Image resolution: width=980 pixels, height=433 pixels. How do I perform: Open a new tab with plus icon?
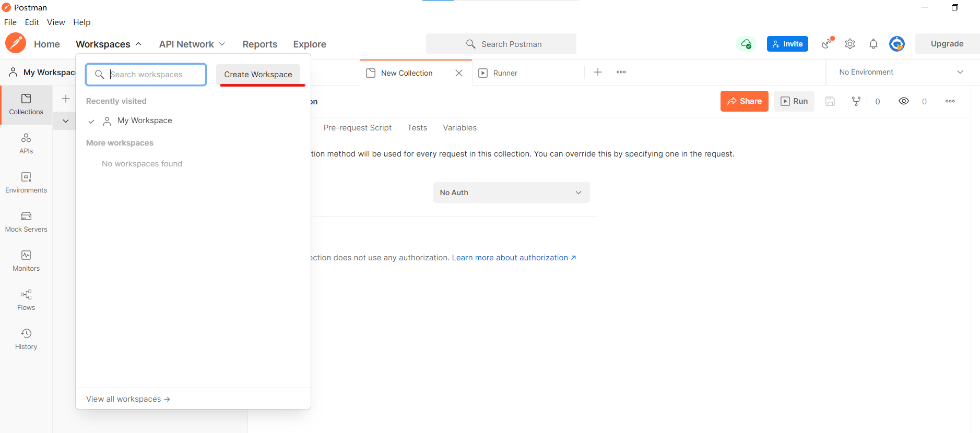(x=598, y=72)
